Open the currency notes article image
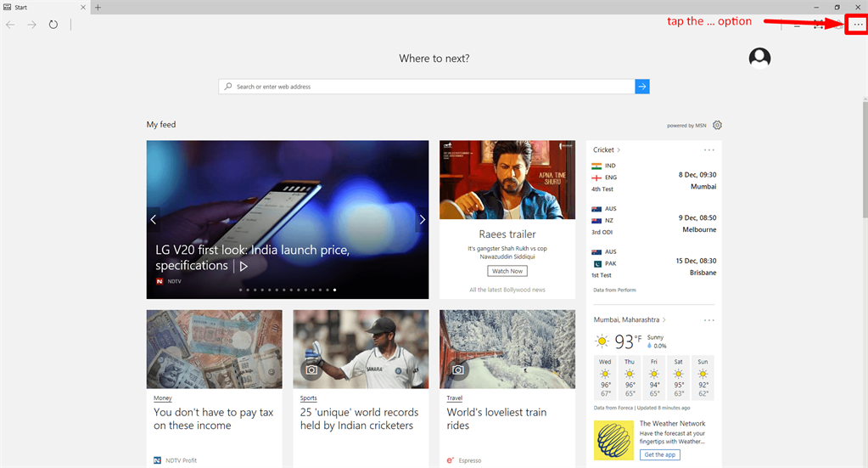This screenshot has height=468, width=868. (214, 349)
